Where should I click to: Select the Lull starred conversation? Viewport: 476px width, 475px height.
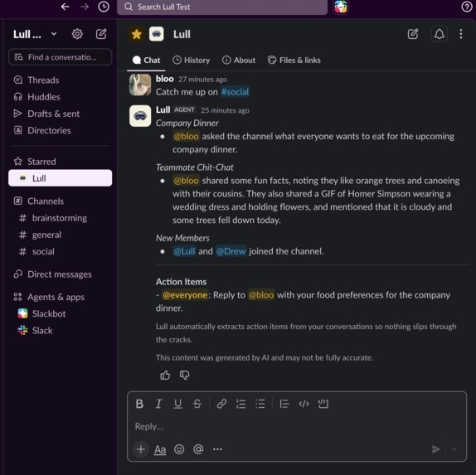click(x=60, y=178)
